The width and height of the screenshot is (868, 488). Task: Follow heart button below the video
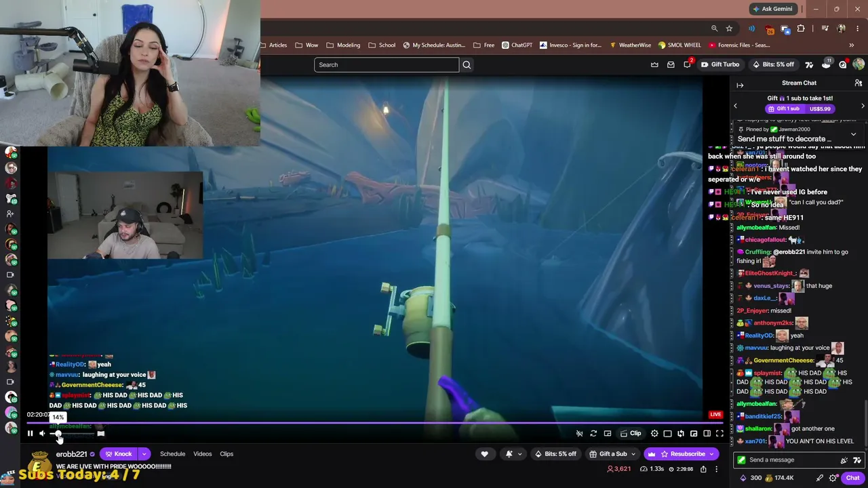point(484,454)
